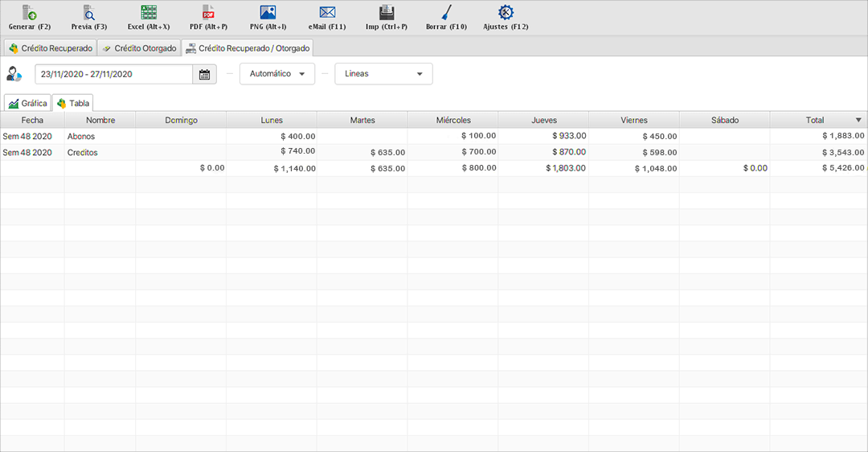Send the report via eMail icon
The height and width of the screenshot is (452, 868).
point(327,13)
